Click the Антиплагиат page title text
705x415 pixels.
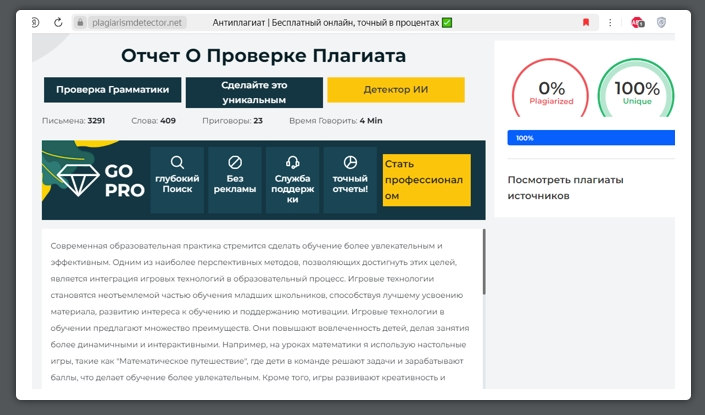click(x=332, y=22)
